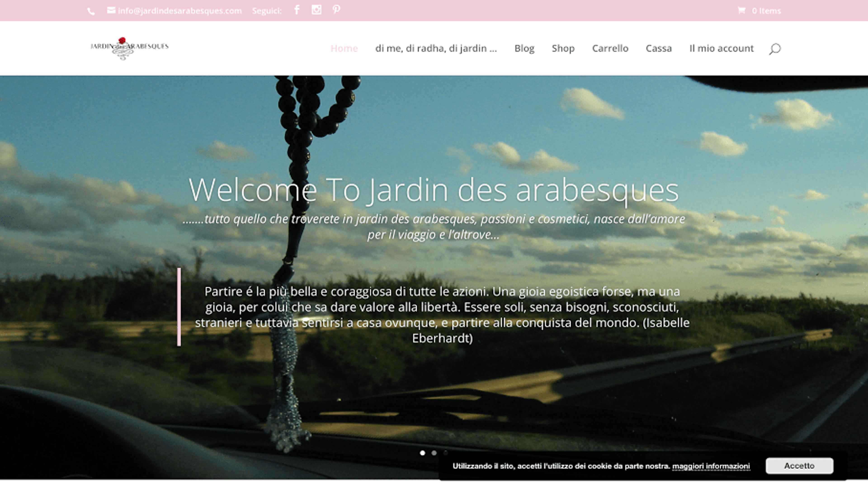Click info@jardindesarabesques.com email link
This screenshot has height=501, width=868.
click(x=179, y=11)
